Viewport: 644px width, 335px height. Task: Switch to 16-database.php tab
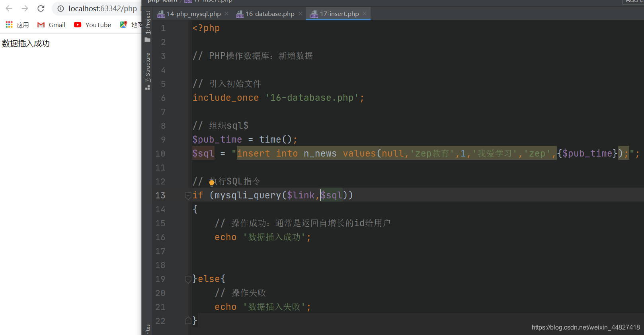[270, 14]
